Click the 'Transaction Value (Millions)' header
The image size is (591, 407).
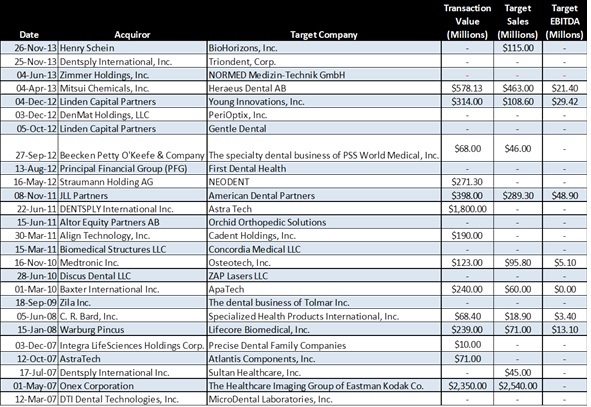[467, 21]
